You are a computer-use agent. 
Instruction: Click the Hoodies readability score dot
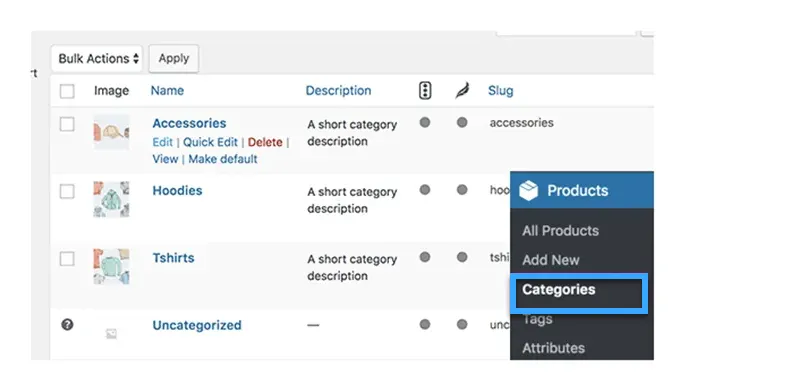[x=462, y=190]
